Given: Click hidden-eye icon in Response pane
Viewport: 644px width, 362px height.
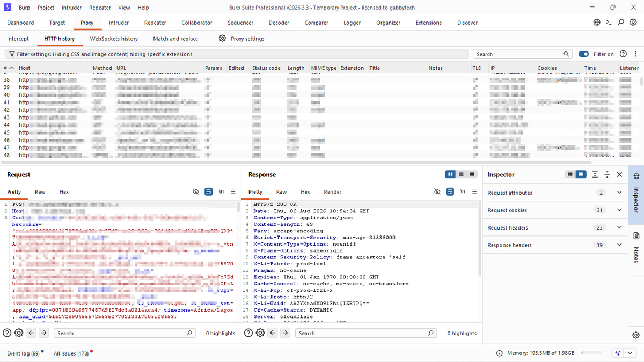Looking at the screenshot, I should pos(437,191).
